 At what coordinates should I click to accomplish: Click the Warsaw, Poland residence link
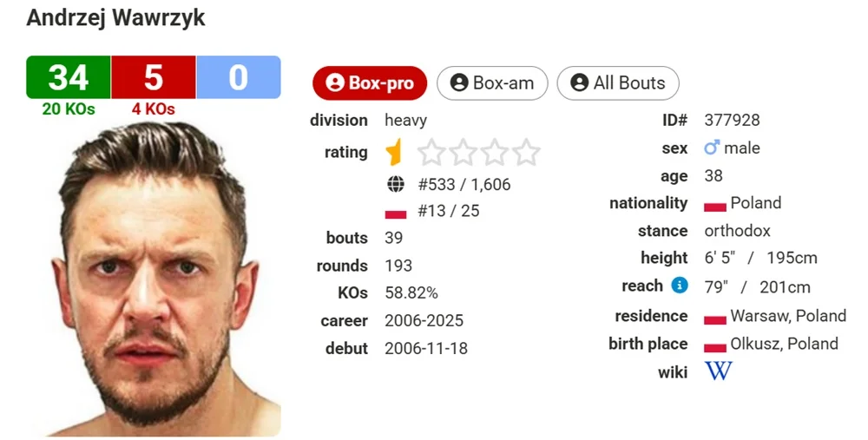tap(787, 316)
